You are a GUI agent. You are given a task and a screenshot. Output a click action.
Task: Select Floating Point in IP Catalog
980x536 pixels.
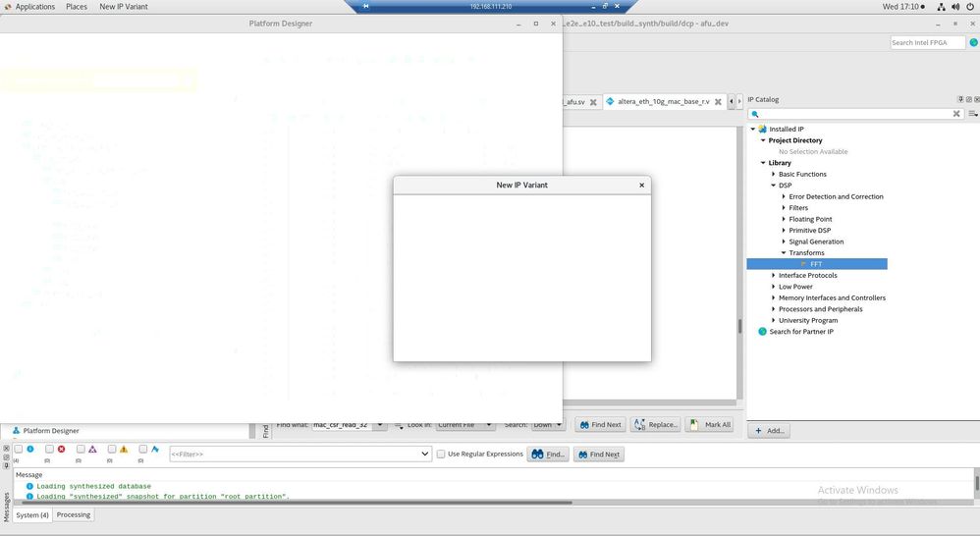click(x=810, y=219)
